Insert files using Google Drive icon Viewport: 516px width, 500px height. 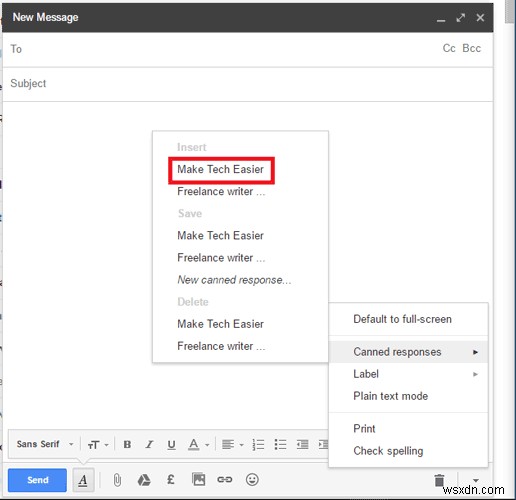click(x=144, y=480)
